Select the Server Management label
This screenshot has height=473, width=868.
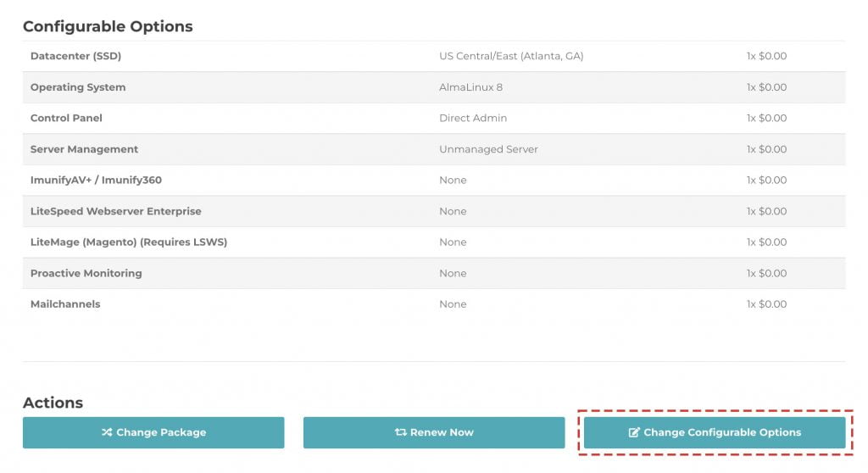tap(84, 149)
